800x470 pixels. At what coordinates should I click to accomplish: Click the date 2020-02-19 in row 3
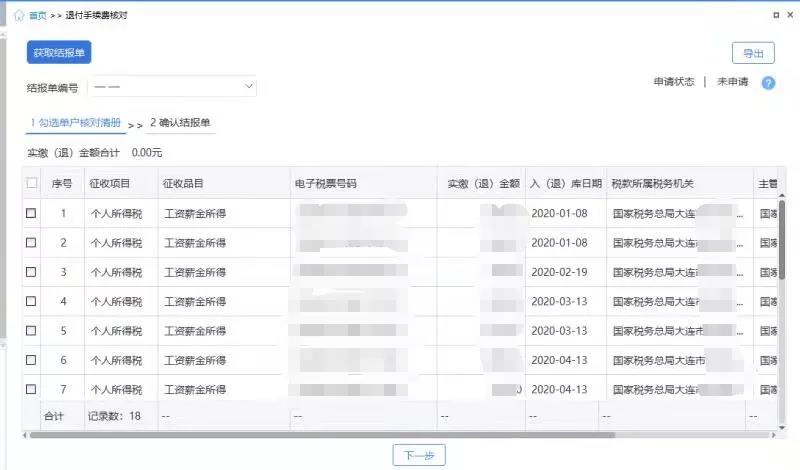coord(559,272)
